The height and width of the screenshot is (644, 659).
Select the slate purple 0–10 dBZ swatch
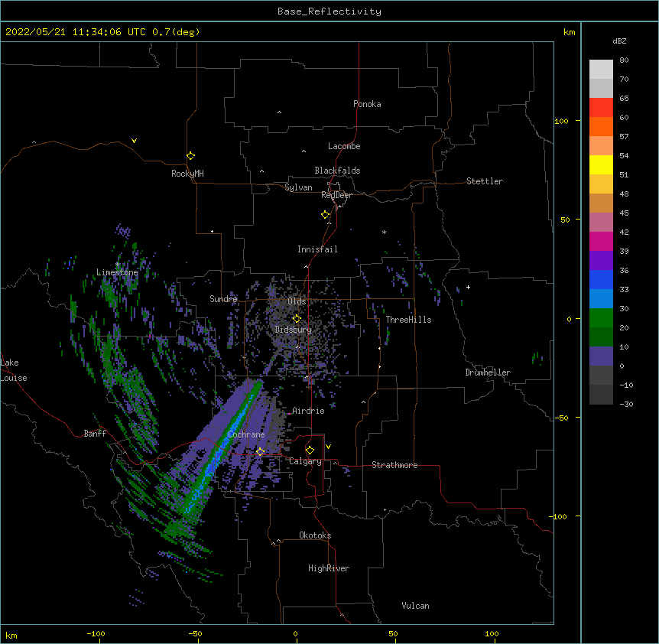601,356
